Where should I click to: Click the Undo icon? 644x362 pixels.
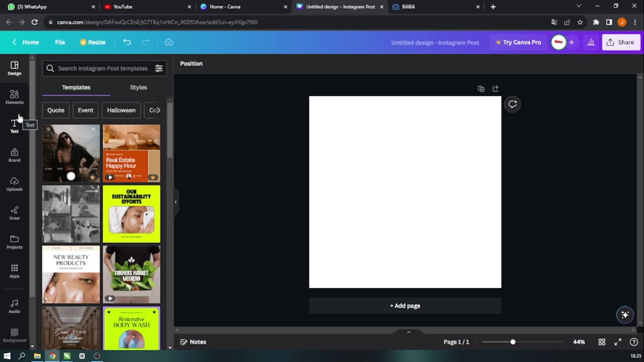tap(127, 42)
